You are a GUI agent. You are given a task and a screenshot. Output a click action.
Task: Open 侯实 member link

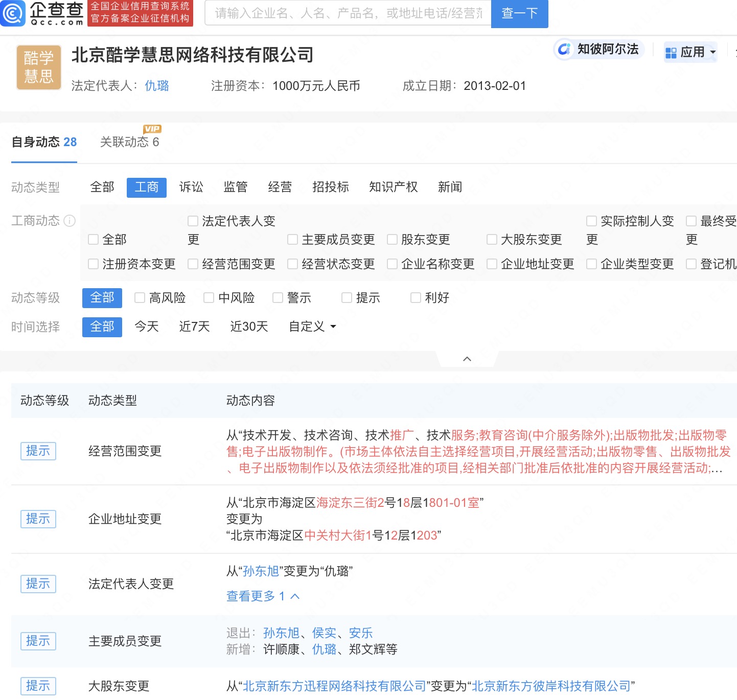pos(325,633)
